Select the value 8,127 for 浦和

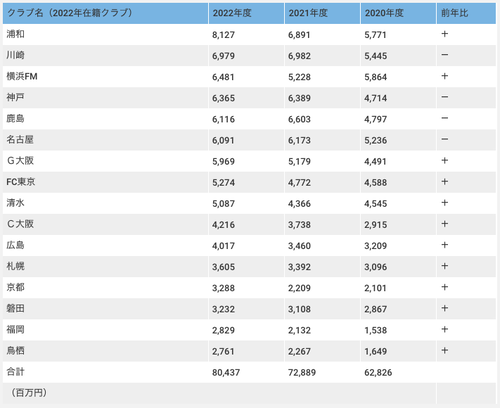[x=223, y=35]
